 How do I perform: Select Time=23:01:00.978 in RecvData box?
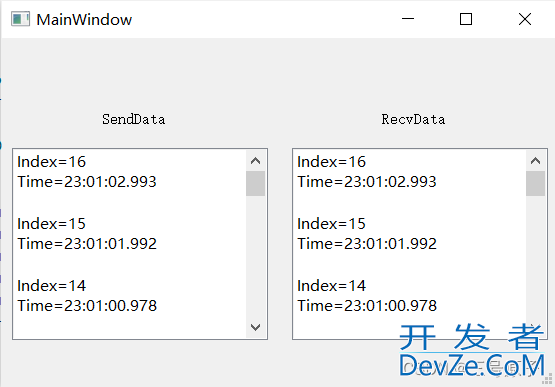(x=367, y=306)
